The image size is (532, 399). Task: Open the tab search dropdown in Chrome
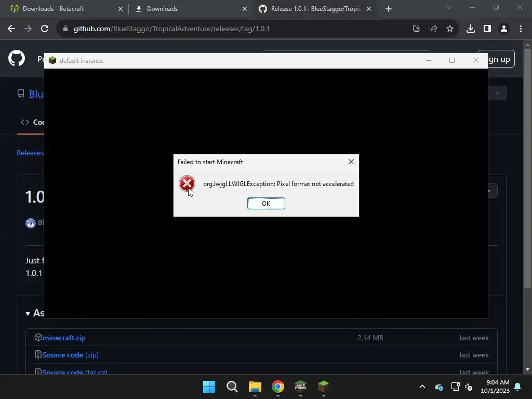tap(448, 7)
